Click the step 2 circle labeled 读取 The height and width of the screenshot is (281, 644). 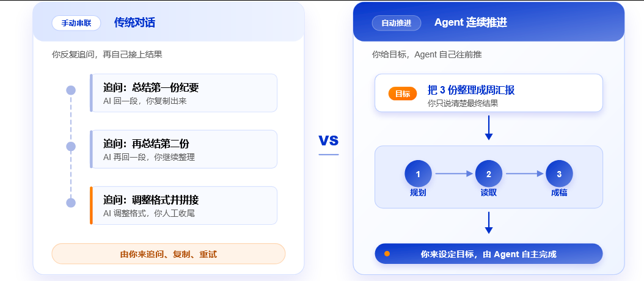tap(489, 173)
